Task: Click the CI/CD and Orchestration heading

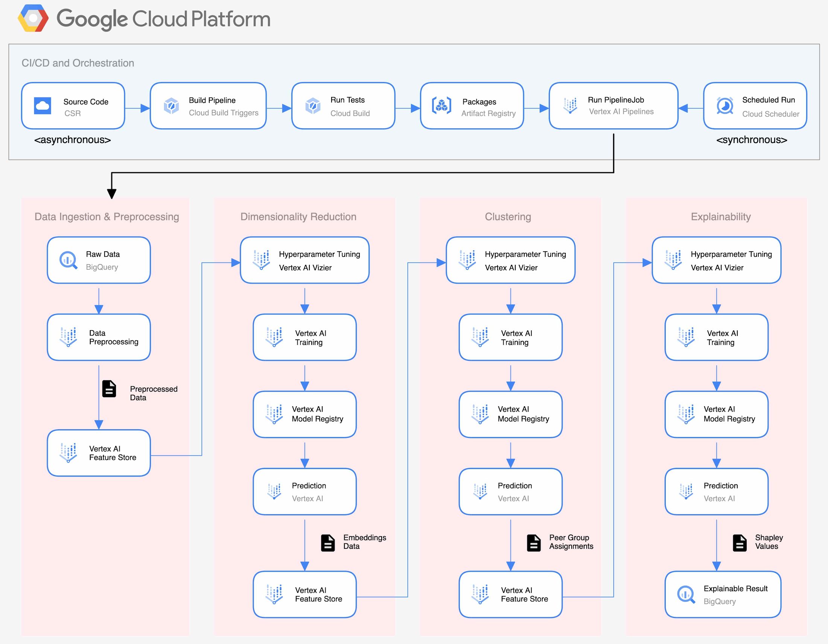Action: (78, 63)
